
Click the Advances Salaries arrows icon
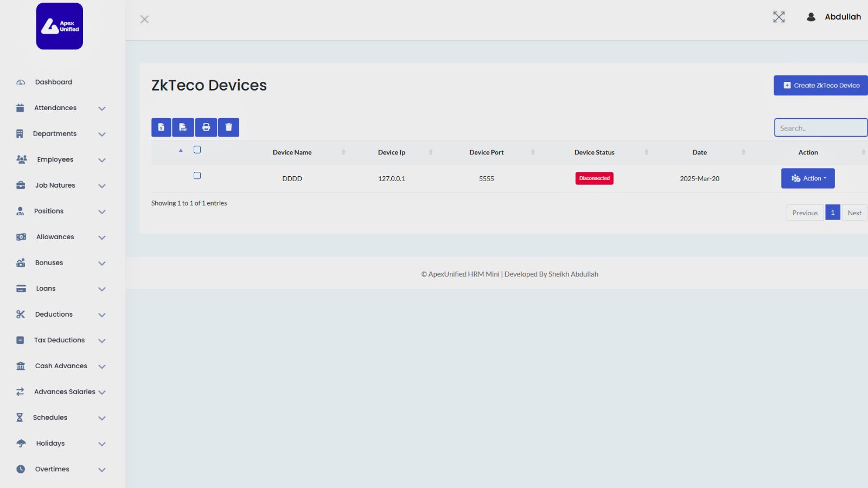20,392
